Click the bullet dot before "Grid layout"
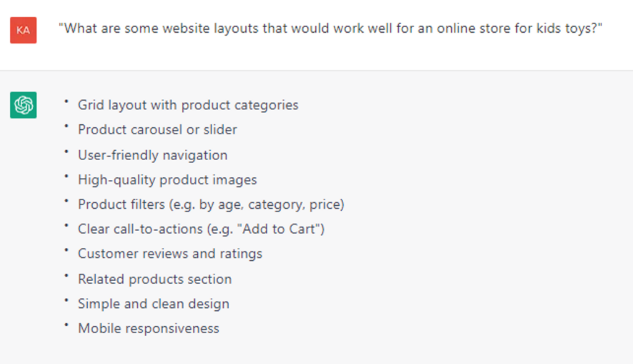 (x=66, y=101)
